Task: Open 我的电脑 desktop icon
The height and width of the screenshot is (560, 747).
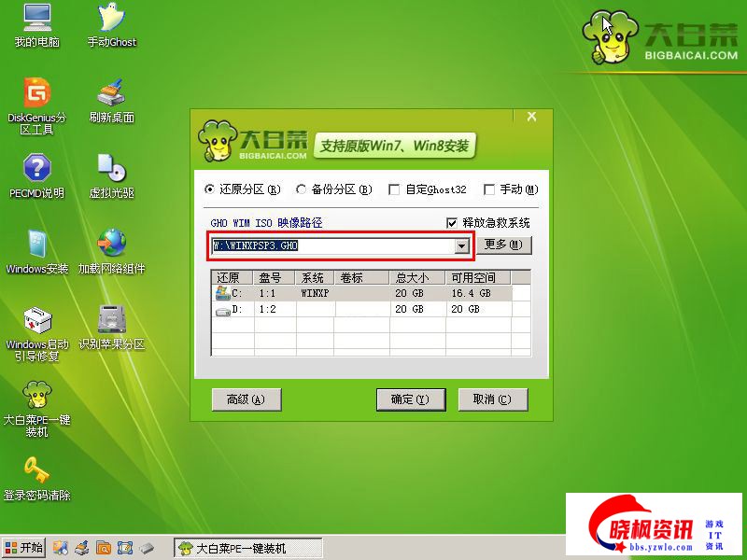Action: (36, 20)
